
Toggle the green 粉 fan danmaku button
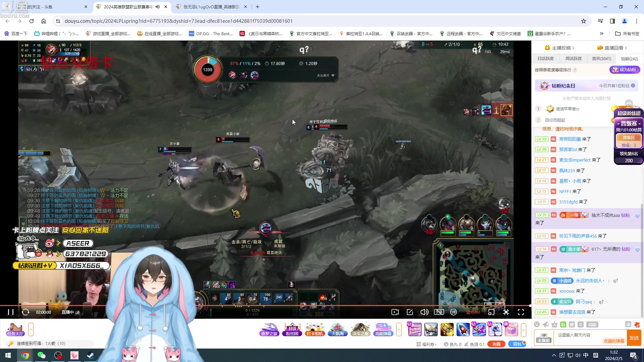(563, 324)
